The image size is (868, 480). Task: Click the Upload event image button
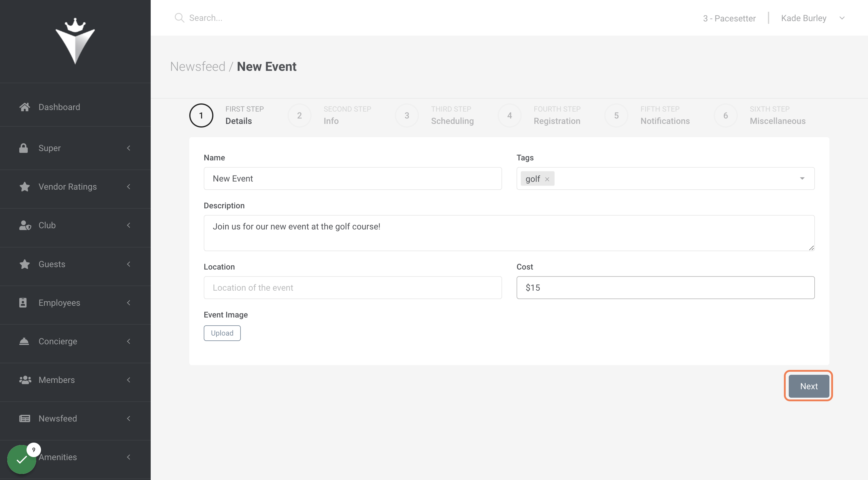click(x=222, y=333)
